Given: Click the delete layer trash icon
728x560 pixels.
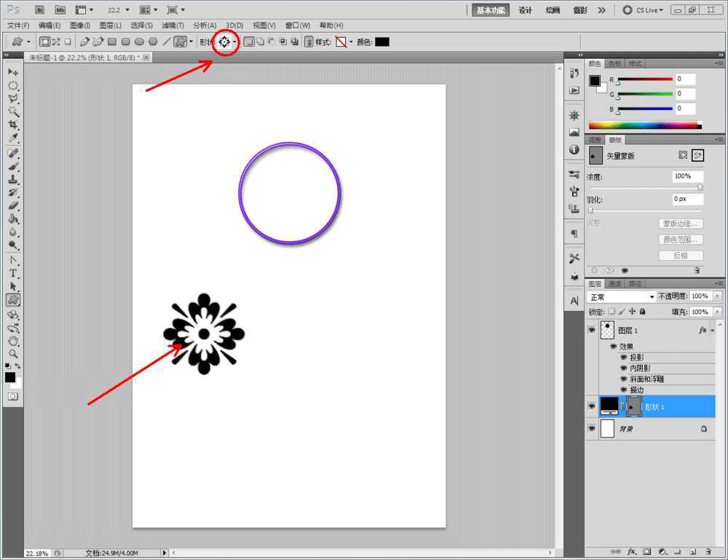Looking at the screenshot, I should click(x=708, y=552).
